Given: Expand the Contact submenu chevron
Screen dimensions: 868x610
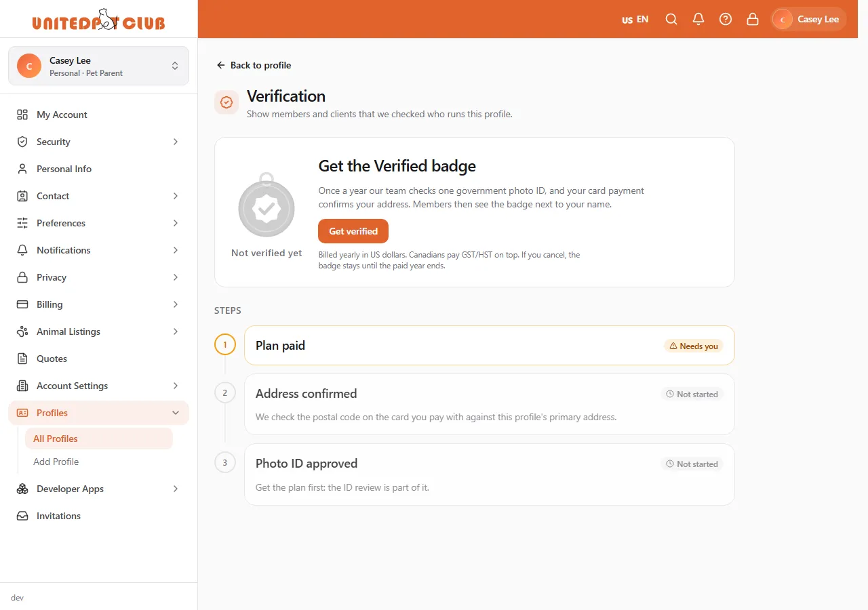Looking at the screenshot, I should 176,196.
